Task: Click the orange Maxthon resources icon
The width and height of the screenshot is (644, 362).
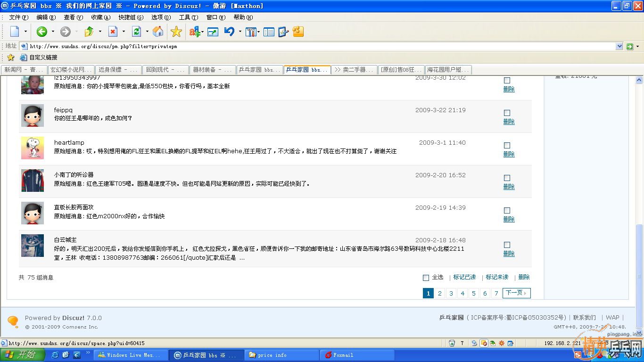Action: 298,32
